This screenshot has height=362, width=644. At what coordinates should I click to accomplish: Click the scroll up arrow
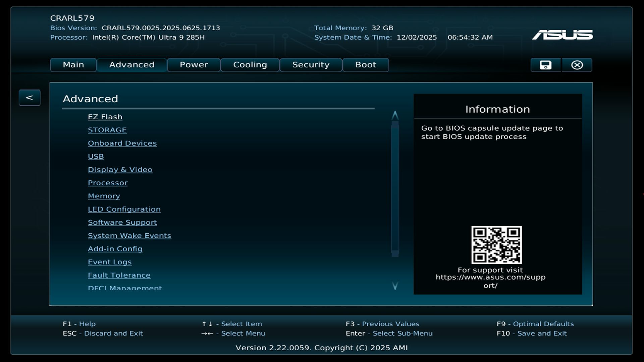(395, 115)
